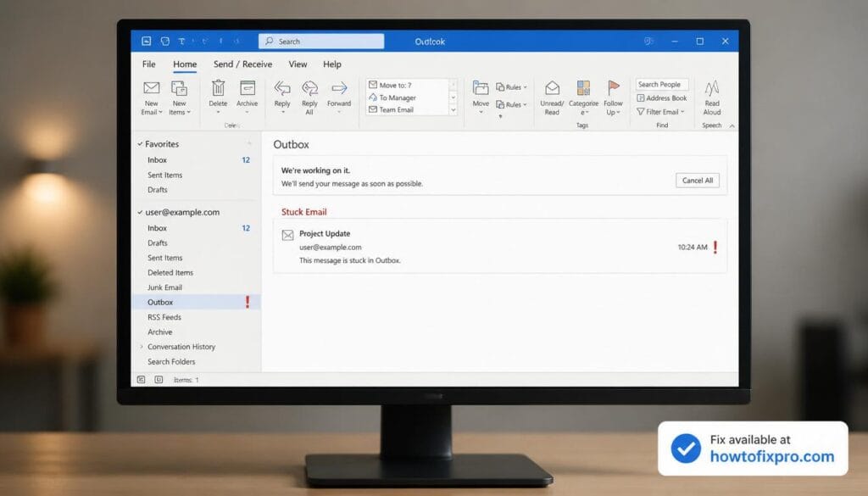Click the Archive box icon
The image size is (868, 496).
tap(247, 88)
